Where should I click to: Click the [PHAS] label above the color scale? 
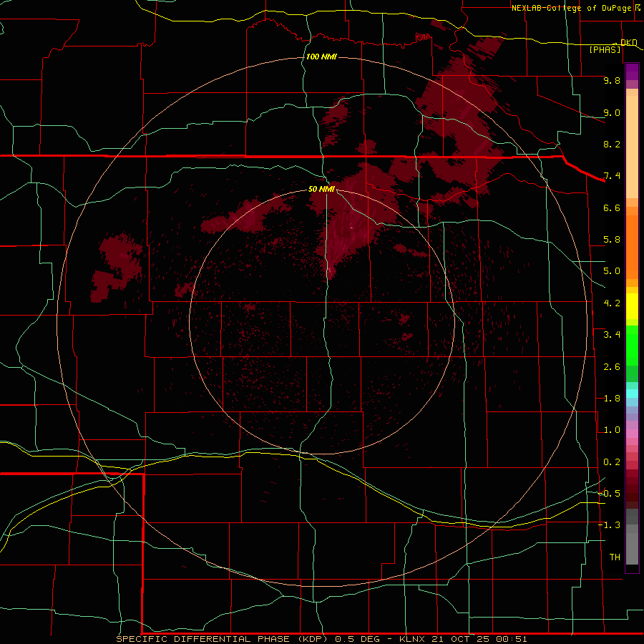click(x=605, y=49)
